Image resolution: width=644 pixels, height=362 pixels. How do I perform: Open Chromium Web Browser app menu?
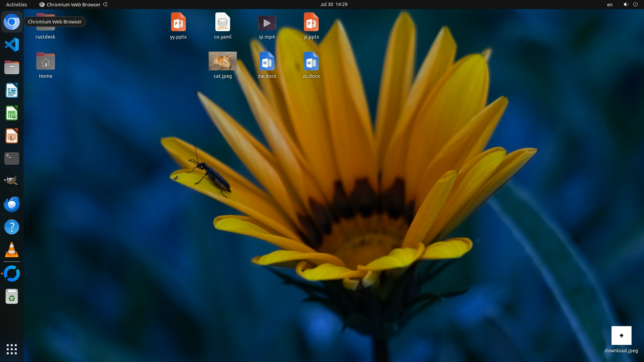click(73, 4)
